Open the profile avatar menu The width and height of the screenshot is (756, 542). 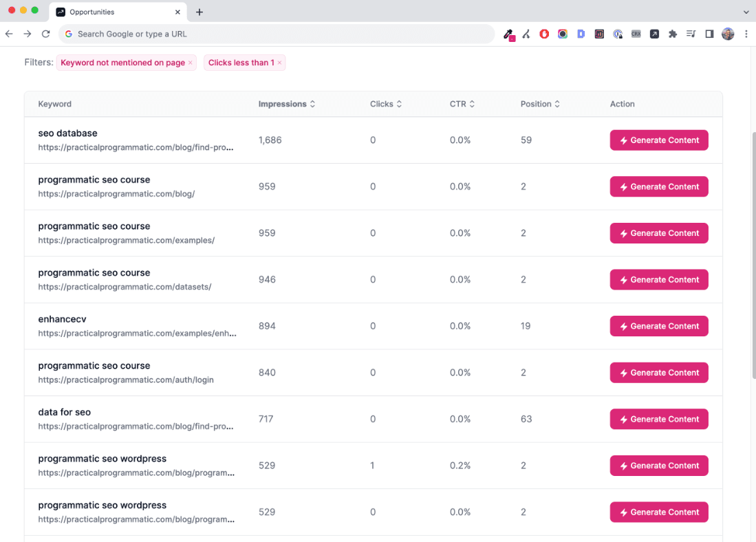[728, 34]
